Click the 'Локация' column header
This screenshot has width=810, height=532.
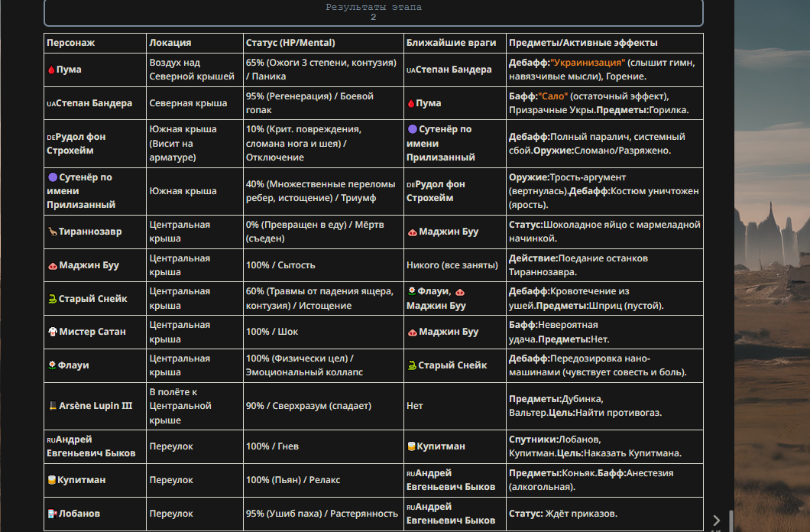[195, 43]
